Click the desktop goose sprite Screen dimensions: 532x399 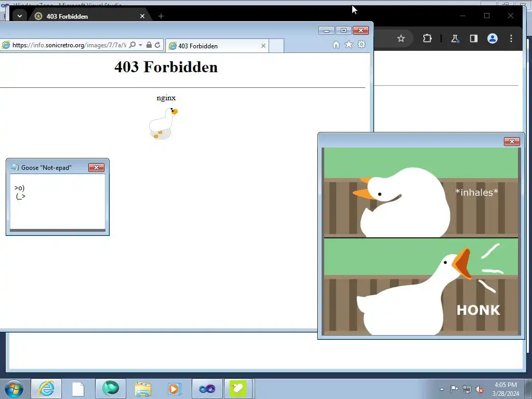pos(163,123)
